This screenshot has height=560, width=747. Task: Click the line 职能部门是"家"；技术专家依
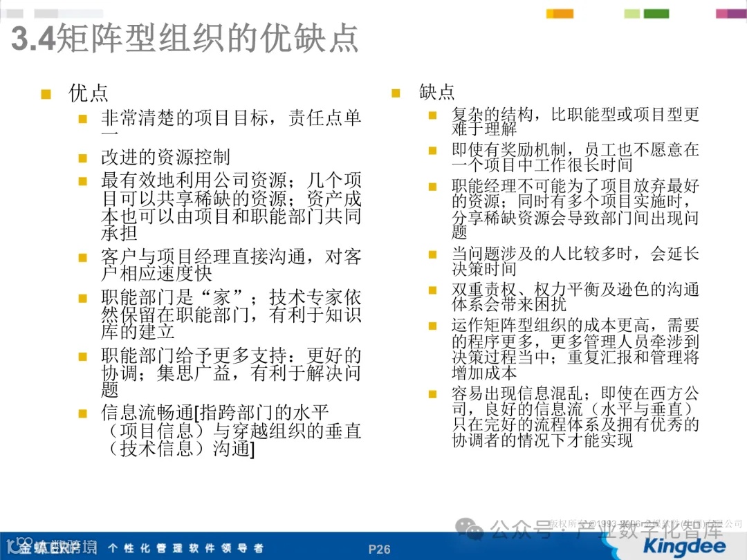231,297
